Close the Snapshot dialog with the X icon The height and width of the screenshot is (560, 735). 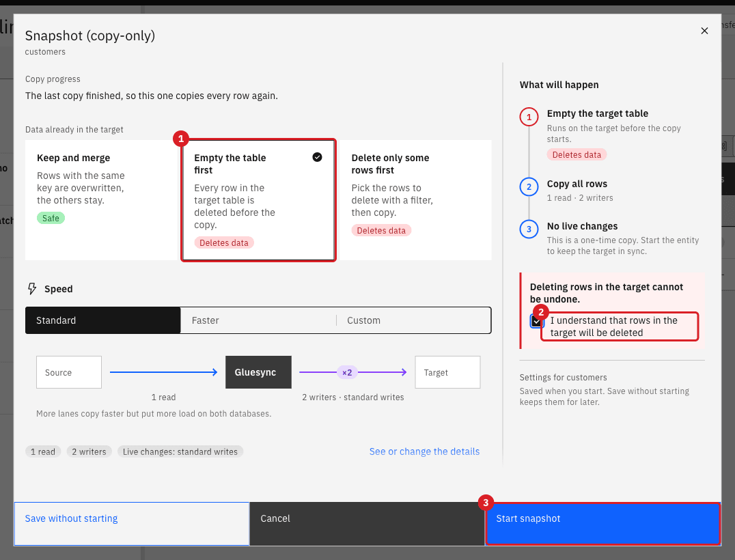coord(704,31)
